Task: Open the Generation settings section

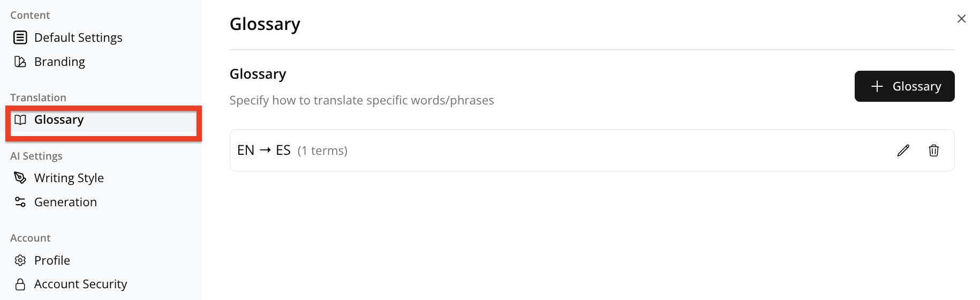Action: tap(65, 202)
